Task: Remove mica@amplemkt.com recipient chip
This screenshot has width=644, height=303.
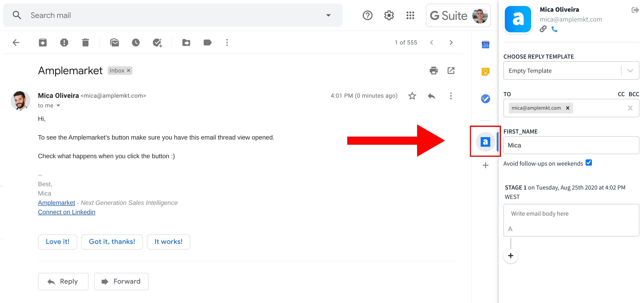Action: click(x=567, y=108)
